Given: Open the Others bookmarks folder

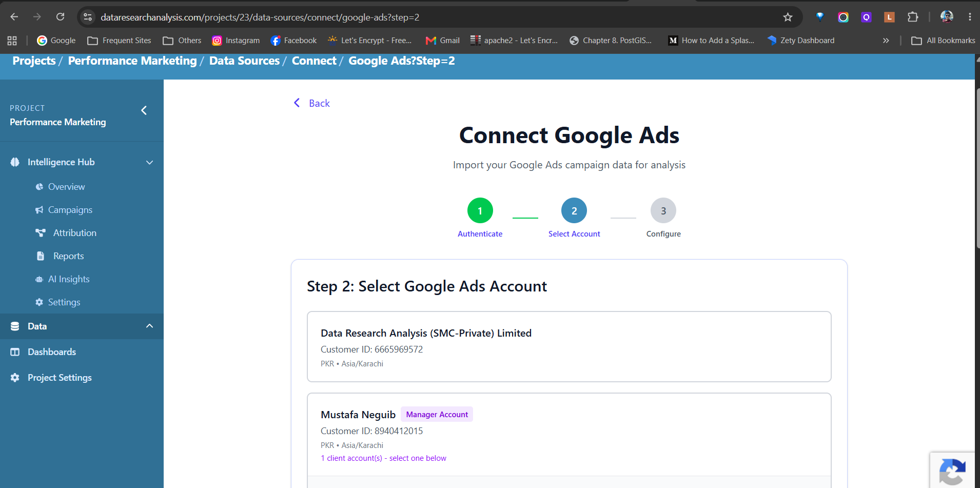Looking at the screenshot, I should click(x=182, y=41).
